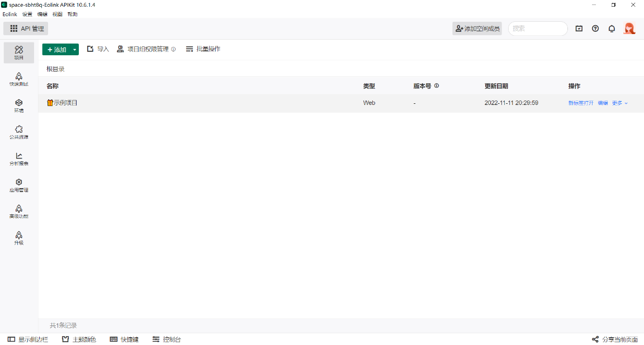Focus the 搜索 search field
This screenshot has width=644, height=345.
click(x=538, y=28)
